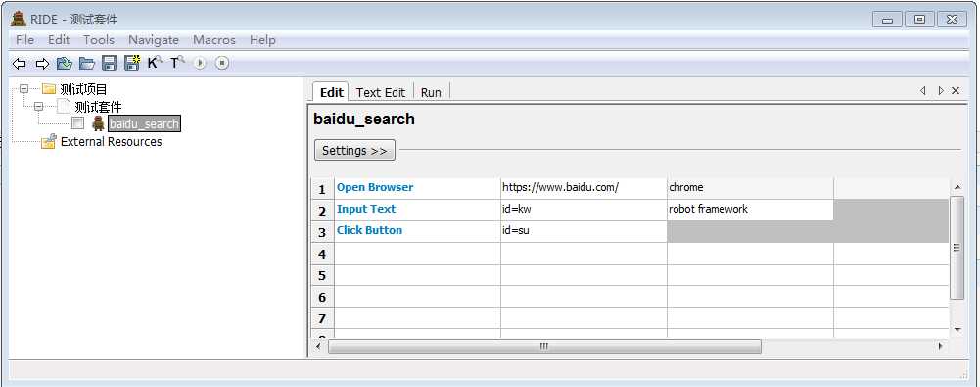Screen dimensions: 980x387
Task: Click the Go Back arrow toolbar icon
Action: click(20, 63)
